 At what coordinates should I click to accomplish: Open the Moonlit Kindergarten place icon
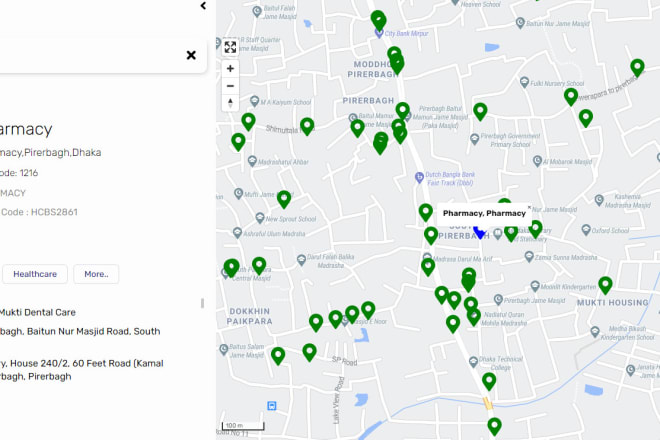click(x=535, y=286)
